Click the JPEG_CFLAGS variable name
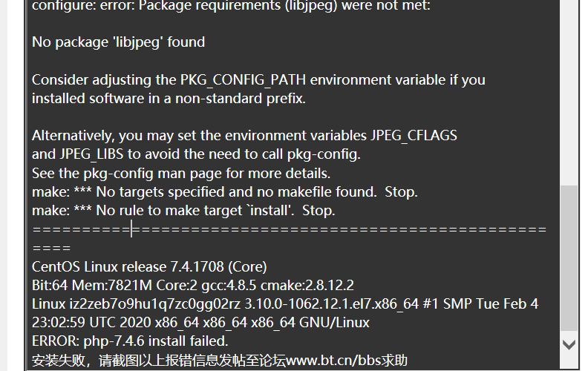This screenshot has height=371, width=588. [x=414, y=135]
